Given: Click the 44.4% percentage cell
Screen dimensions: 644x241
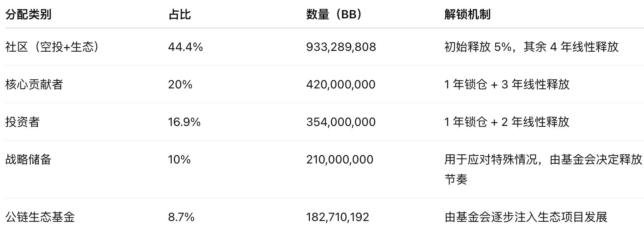Looking at the screenshot, I should coord(185,47).
